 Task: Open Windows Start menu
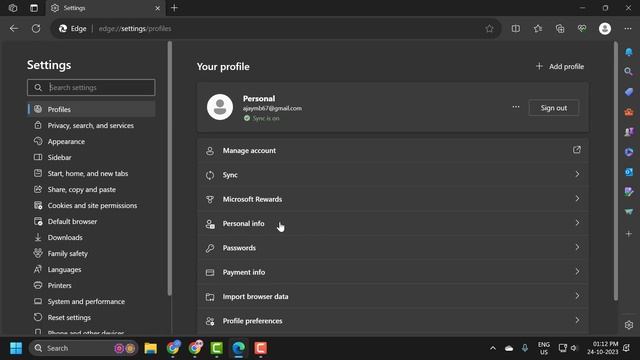coord(16,348)
